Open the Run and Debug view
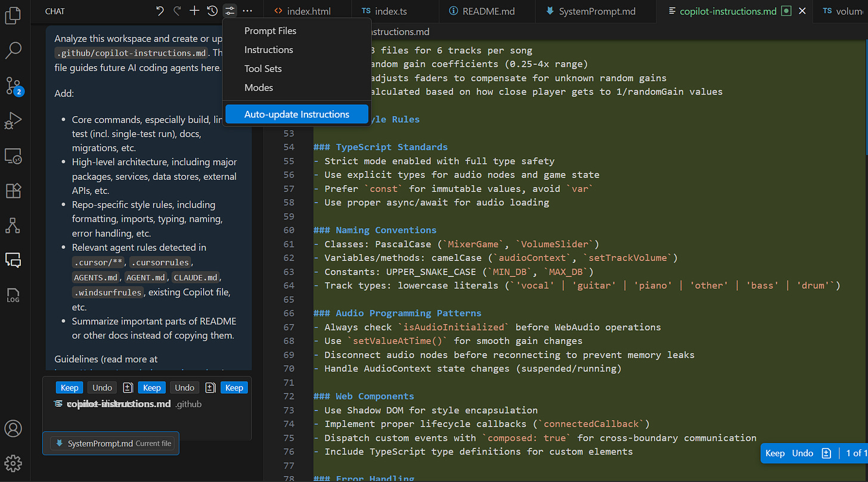This screenshot has width=868, height=482. [13, 121]
